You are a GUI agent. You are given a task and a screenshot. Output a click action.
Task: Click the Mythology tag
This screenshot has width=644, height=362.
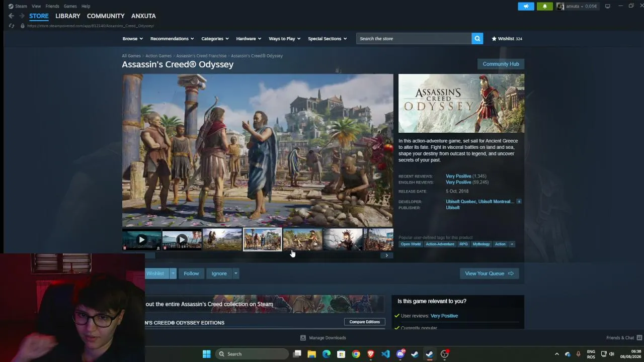click(x=481, y=244)
